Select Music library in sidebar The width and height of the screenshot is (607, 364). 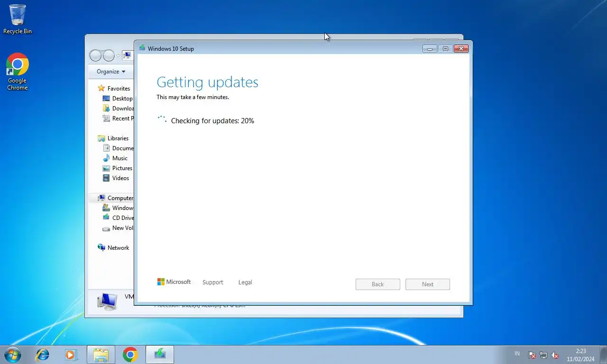120,158
